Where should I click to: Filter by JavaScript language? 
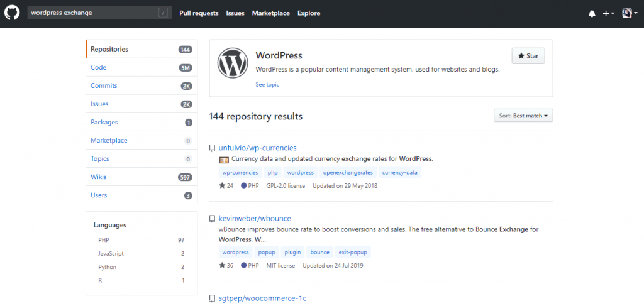tap(142, 253)
